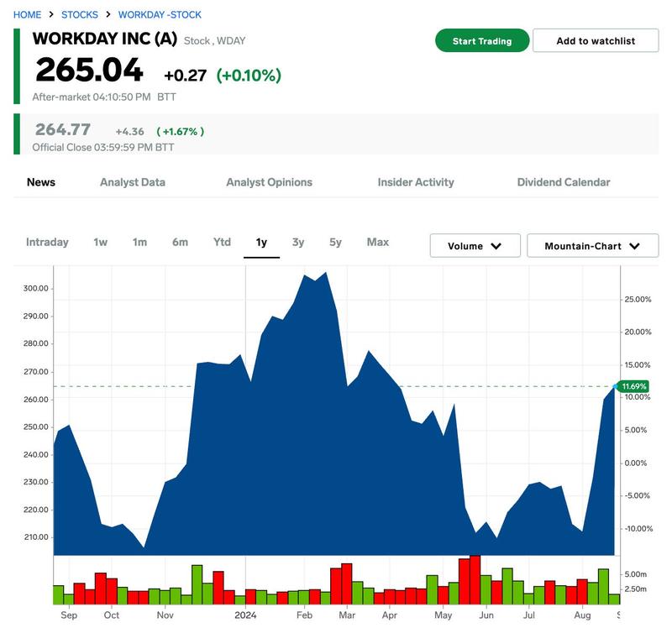Select the 5y chart range

tap(335, 242)
